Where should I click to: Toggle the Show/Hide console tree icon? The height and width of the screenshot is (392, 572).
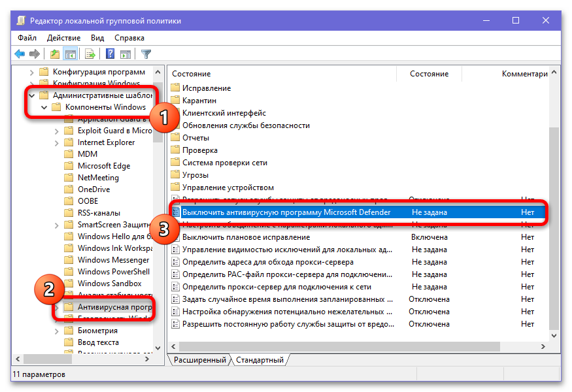[x=71, y=54]
